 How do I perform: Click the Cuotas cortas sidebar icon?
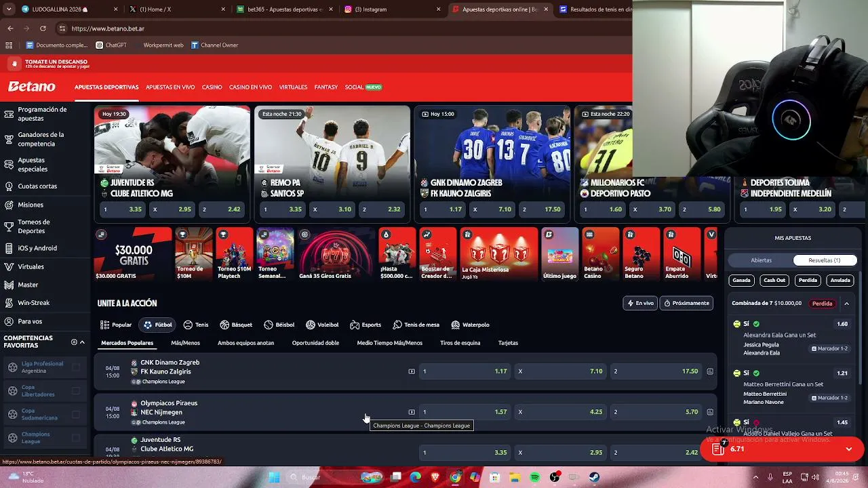pos(9,186)
